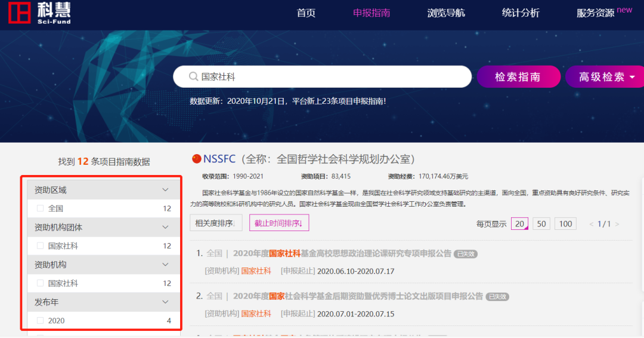Collapse the 发布年 filter section
644x338 pixels.
[166, 302]
